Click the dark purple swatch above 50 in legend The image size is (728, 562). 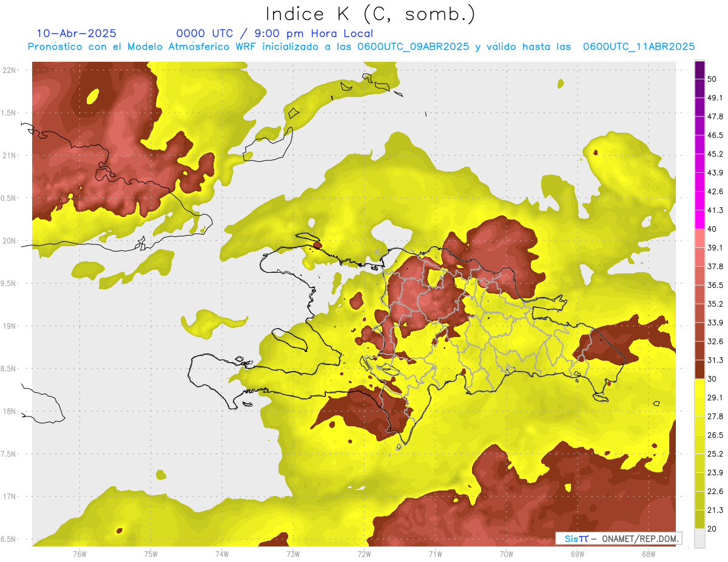(700, 71)
